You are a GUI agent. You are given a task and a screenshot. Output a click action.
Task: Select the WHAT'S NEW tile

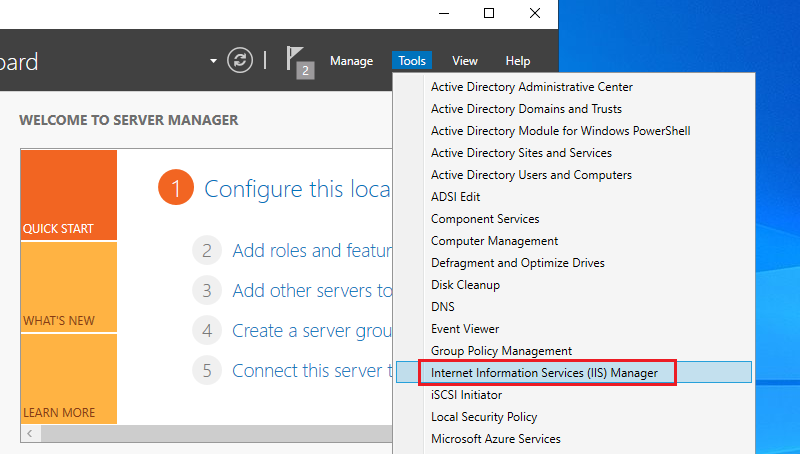[x=69, y=288]
